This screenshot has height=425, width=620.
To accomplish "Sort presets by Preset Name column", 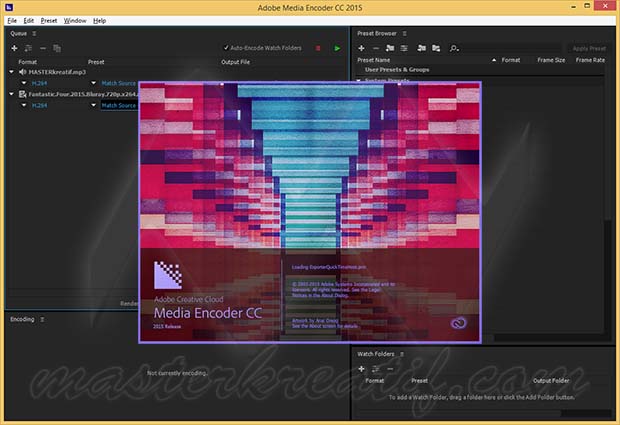I will [x=374, y=60].
